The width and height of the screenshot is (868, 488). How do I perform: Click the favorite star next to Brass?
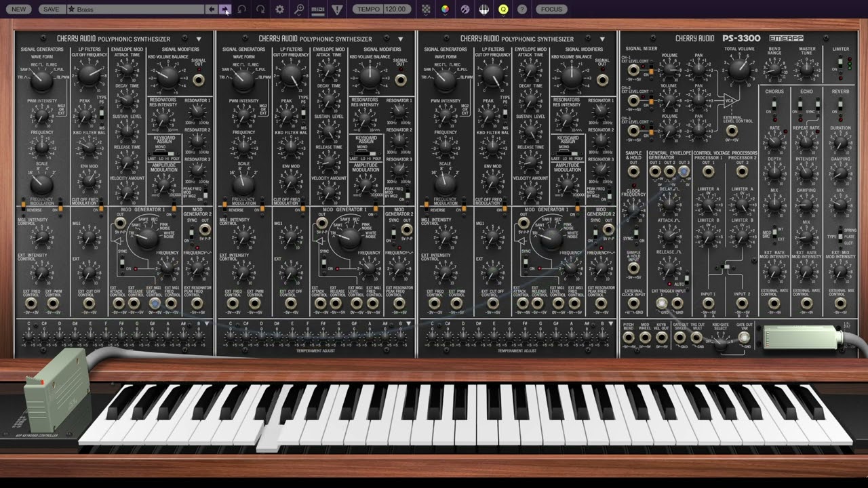[x=71, y=9]
